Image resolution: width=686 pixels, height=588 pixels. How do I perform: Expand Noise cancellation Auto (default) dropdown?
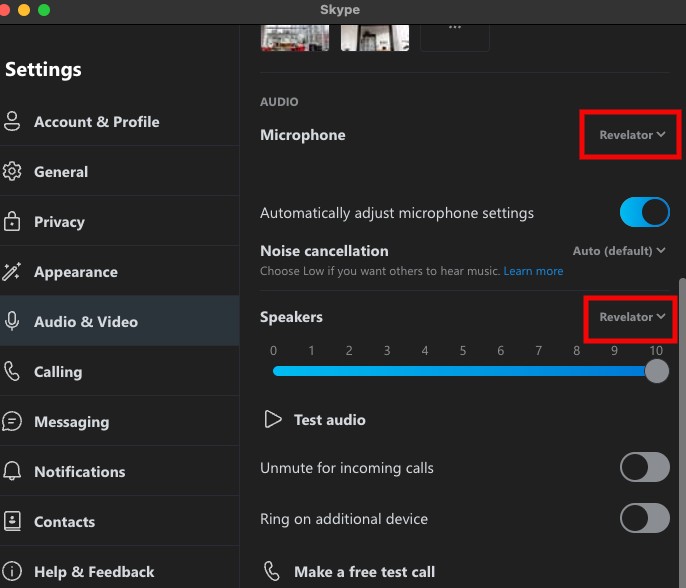[619, 251]
